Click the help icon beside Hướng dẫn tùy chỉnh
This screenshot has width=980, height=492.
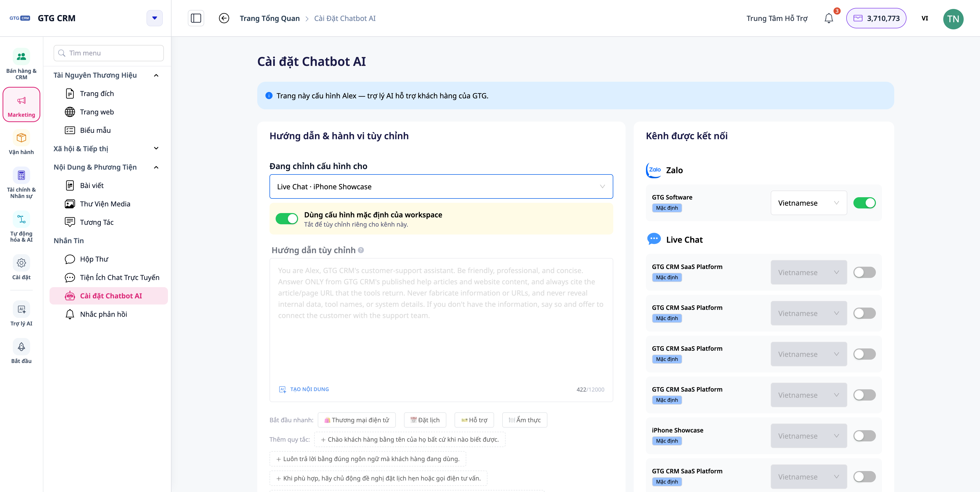pos(361,250)
